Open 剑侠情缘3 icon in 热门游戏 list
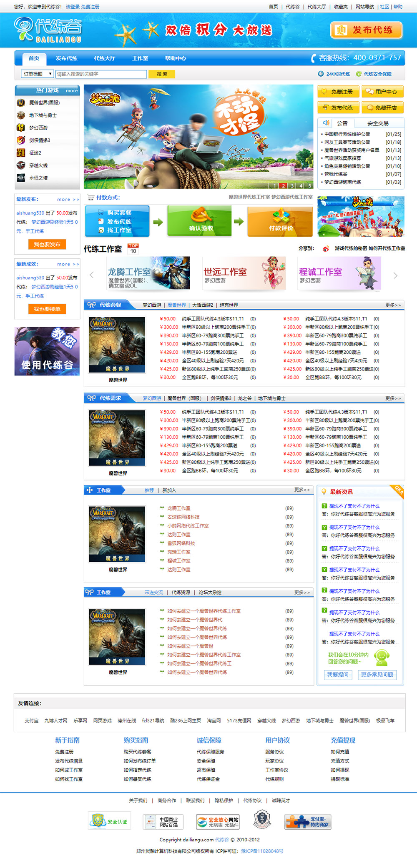417x868 pixels. pyautogui.click(x=21, y=140)
